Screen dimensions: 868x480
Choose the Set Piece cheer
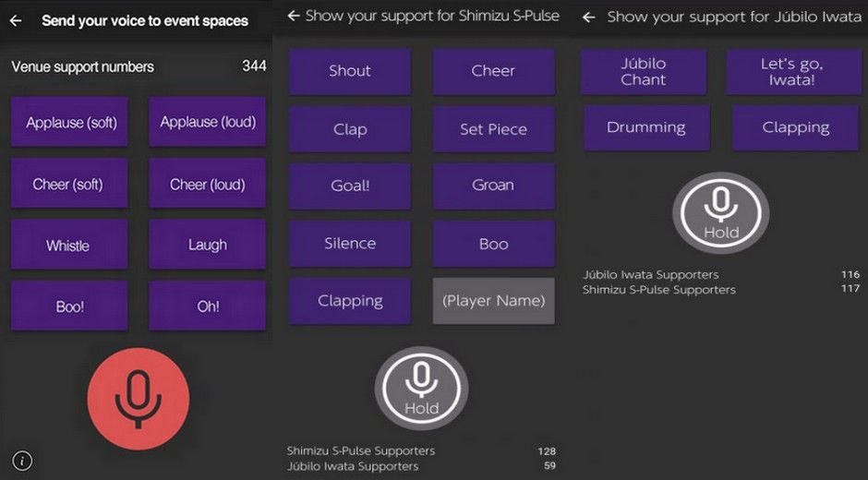click(x=493, y=129)
